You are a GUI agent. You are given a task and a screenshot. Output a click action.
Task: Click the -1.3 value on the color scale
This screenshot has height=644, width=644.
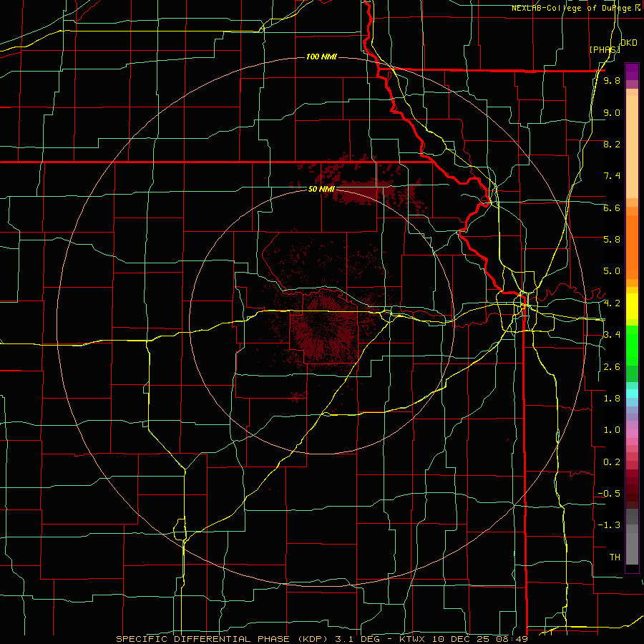pyautogui.click(x=609, y=525)
